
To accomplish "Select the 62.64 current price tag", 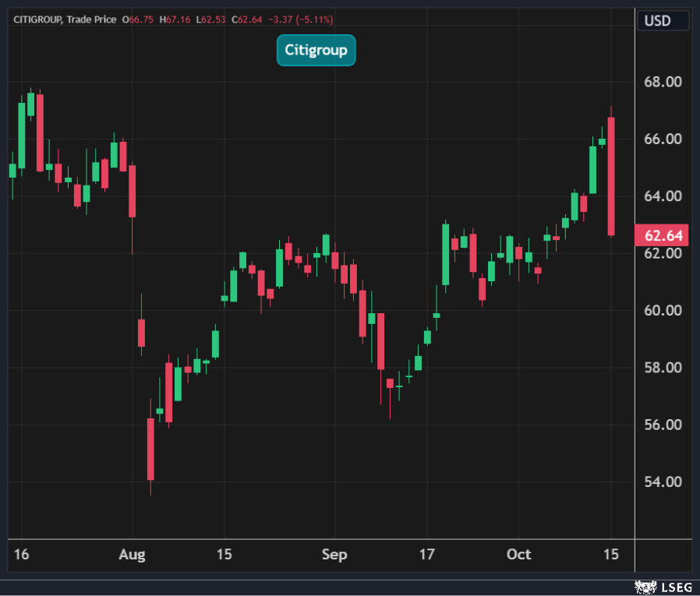I will point(663,235).
